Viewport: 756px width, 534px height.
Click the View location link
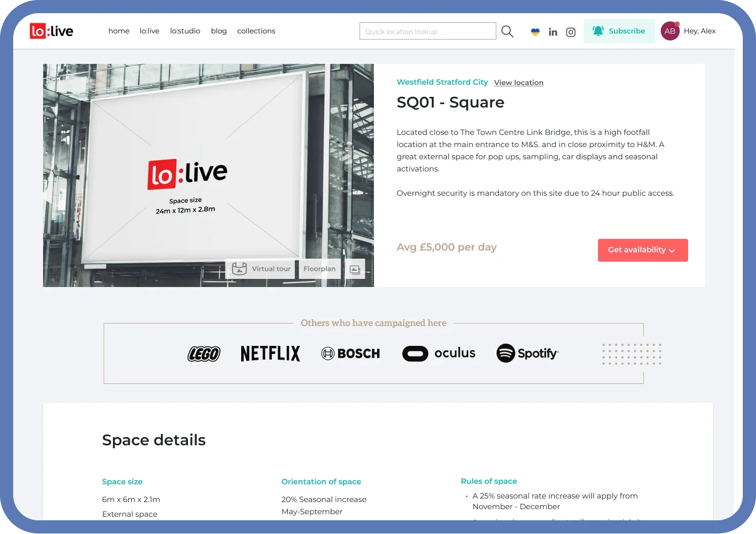519,83
